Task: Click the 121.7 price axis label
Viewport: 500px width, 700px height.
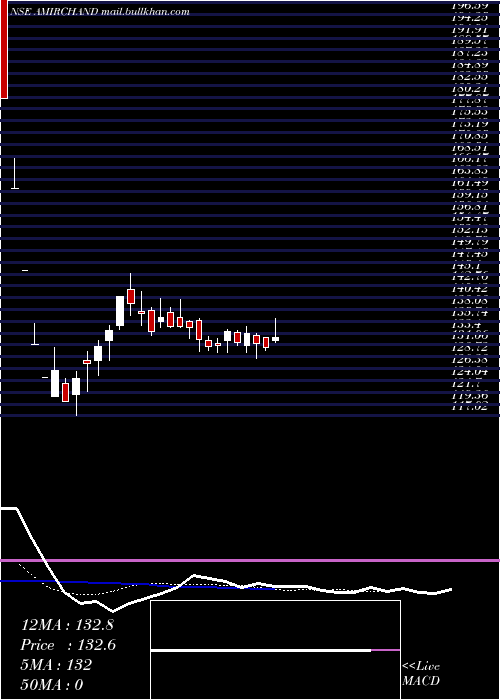Action: [467, 383]
